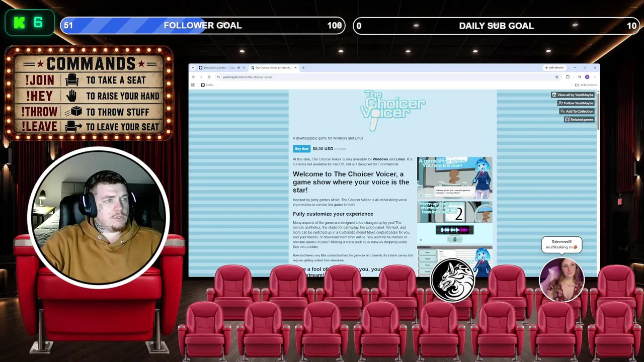Screen dimensions: 644x362
Task: Click the !JOIN seat icon
Action: 72,80
